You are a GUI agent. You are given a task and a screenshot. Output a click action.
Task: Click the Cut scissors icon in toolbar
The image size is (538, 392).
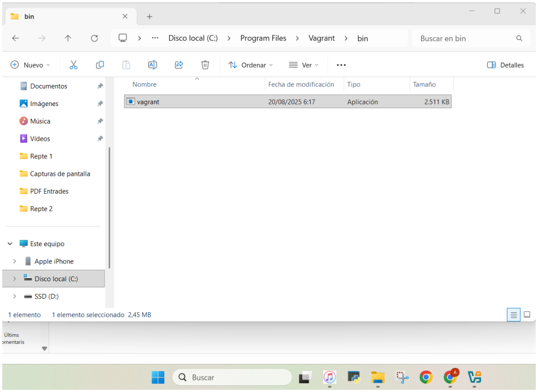(x=74, y=65)
